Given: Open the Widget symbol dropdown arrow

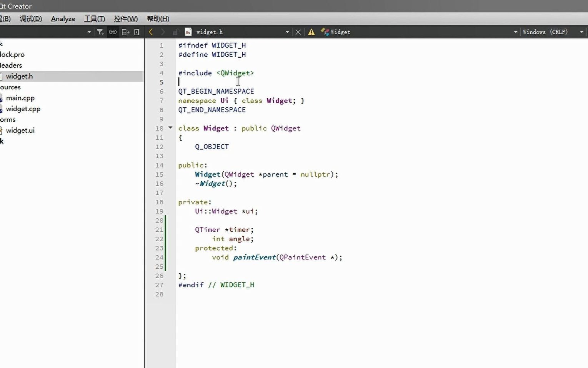Looking at the screenshot, I should click(x=516, y=32).
